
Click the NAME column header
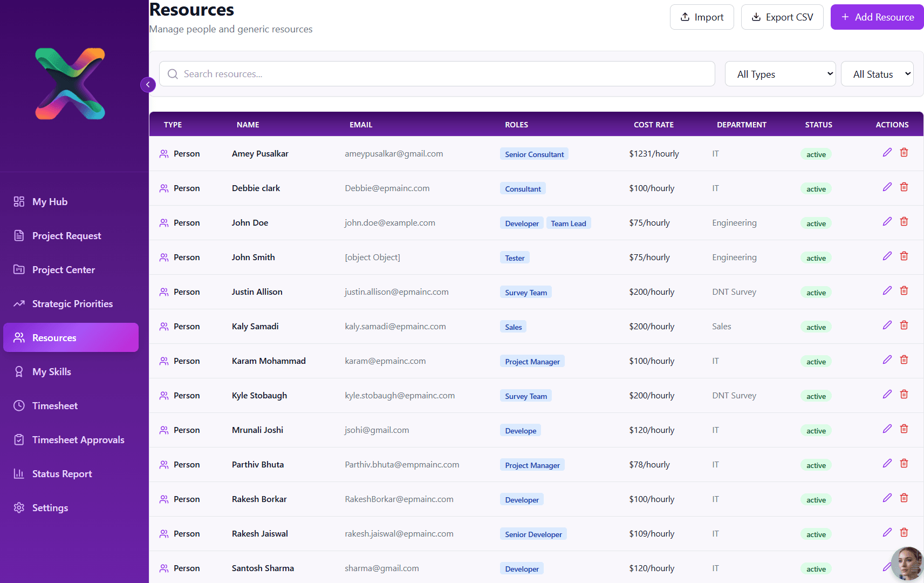coord(248,125)
